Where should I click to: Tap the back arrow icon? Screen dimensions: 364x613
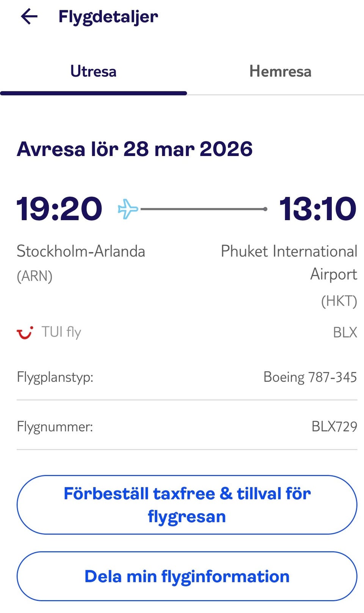click(29, 17)
